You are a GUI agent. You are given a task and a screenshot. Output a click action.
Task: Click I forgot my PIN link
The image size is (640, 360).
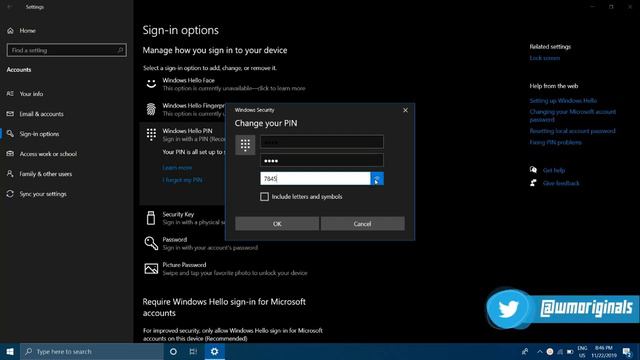[x=182, y=180]
